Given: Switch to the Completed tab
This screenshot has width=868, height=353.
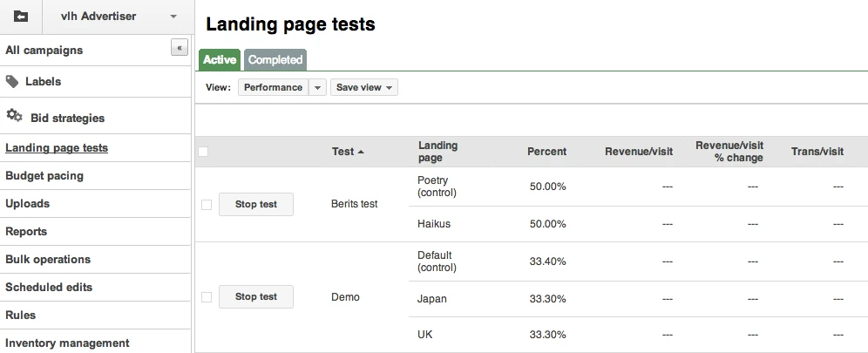Looking at the screenshot, I should pyautogui.click(x=275, y=60).
